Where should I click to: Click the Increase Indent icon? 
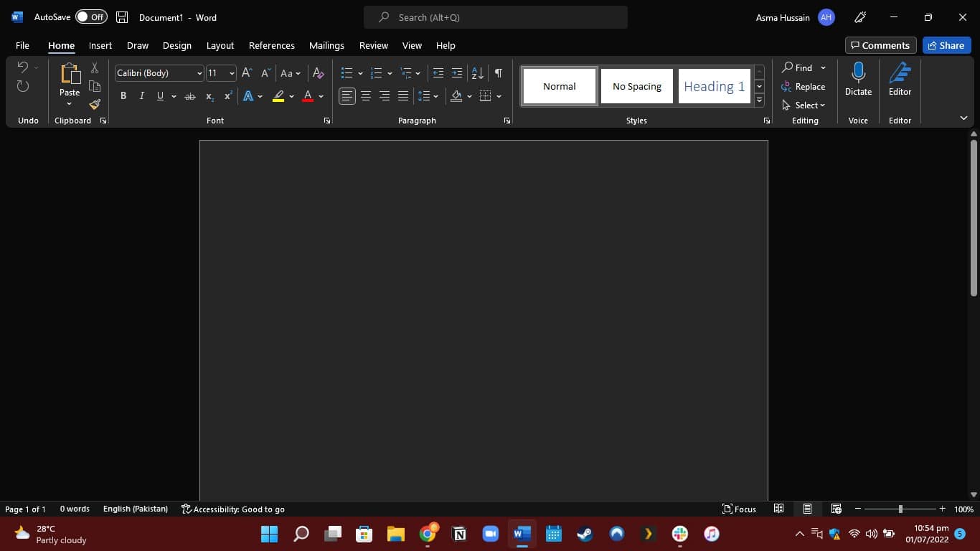point(457,73)
